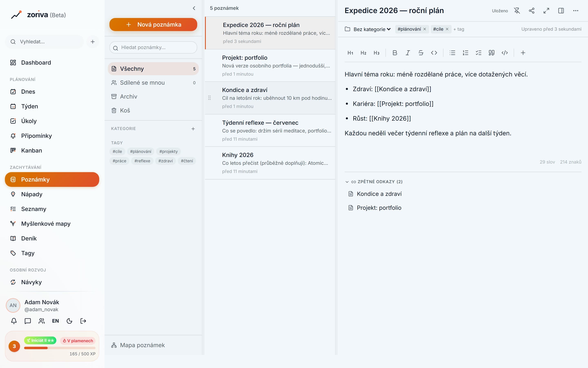Remove the #cíle tag from note

point(447,29)
